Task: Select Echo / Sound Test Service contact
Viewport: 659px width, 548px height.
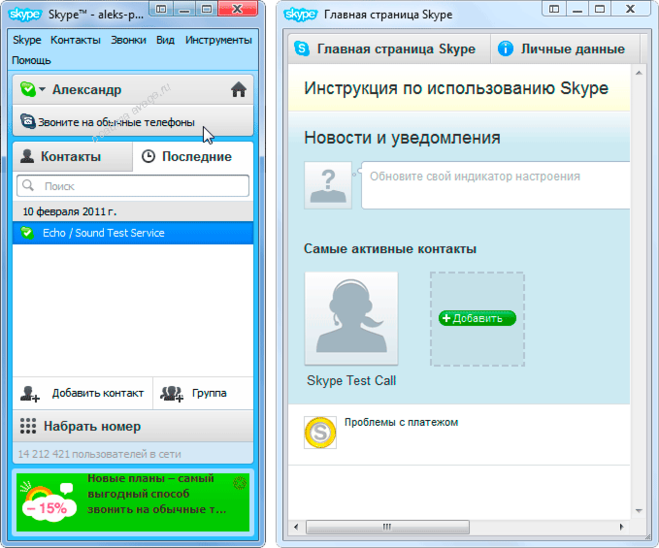Action: (x=133, y=233)
